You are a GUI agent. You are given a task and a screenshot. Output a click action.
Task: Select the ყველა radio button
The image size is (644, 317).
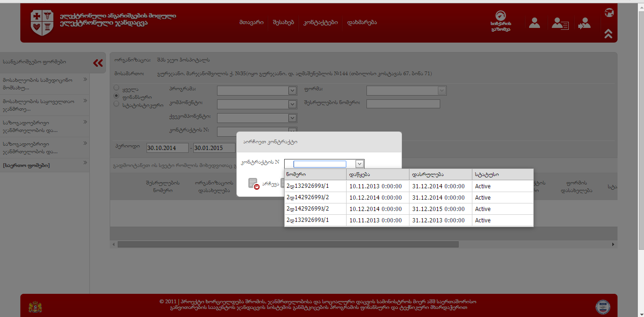116,88
